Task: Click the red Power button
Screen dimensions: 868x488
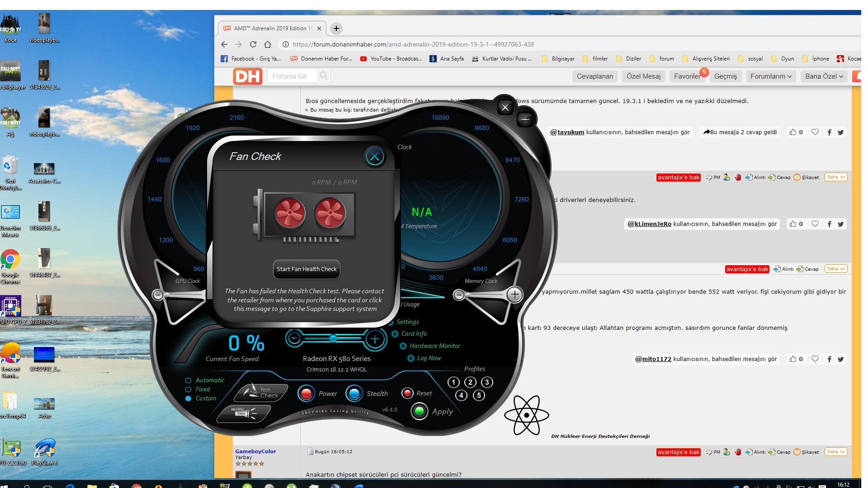Action: point(306,394)
